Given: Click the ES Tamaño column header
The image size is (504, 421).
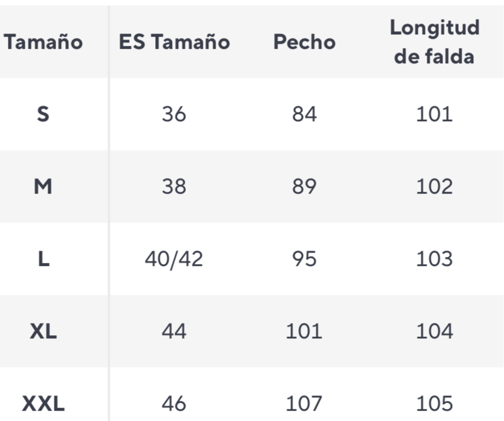Looking at the screenshot, I should tap(174, 42).
